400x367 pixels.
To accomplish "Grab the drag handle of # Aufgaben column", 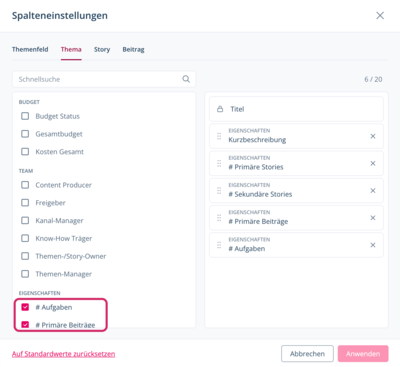I will click(219, 245).
